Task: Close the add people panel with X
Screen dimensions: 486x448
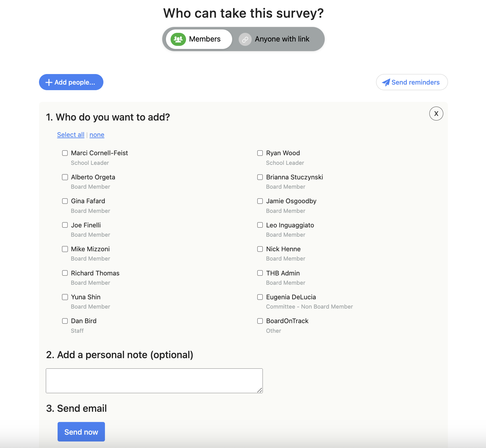Action: click(x=436, y=114)
